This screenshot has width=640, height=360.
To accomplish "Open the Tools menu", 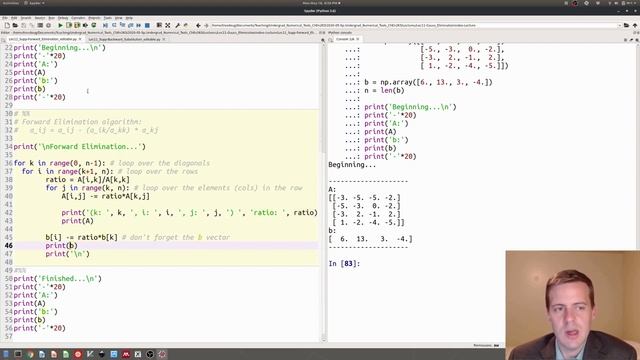I will pos(107,18).
